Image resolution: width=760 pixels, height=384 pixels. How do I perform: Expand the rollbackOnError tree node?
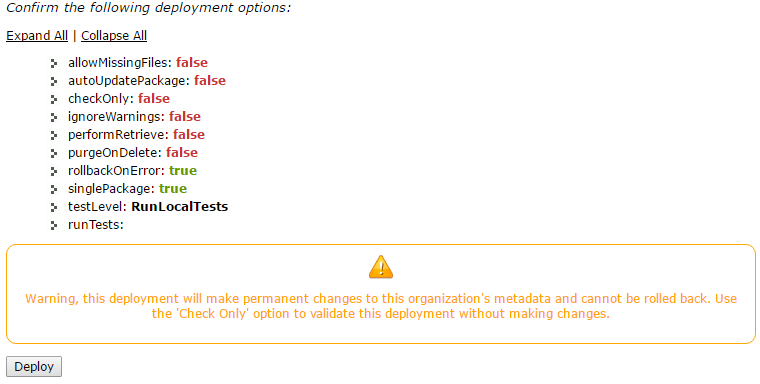coord(54,172)
